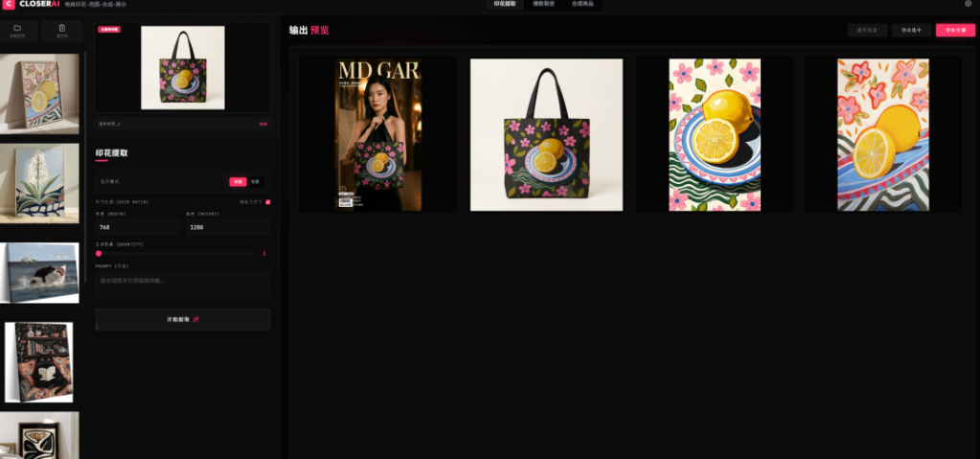980x459 pixels.
Task: Open the pink flowers lemon pattern output
Action: coord(883,134)
